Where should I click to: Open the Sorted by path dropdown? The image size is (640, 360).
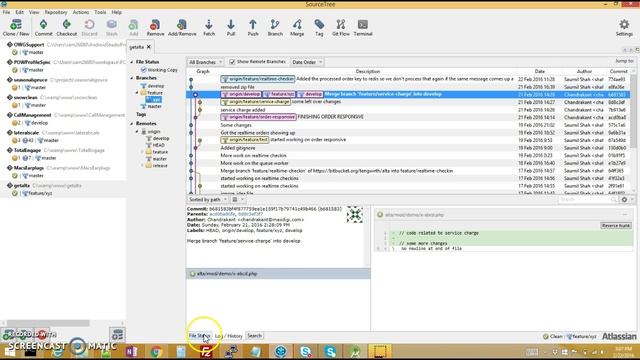tap(208, 200)
